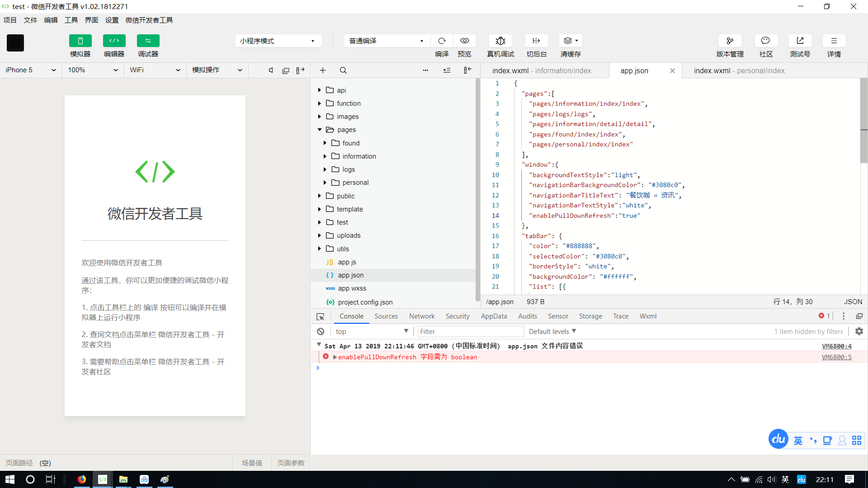The width and height of the screenshot is (868, 488).
Task: Switch to the Network tab
Action: pos(421,316)
